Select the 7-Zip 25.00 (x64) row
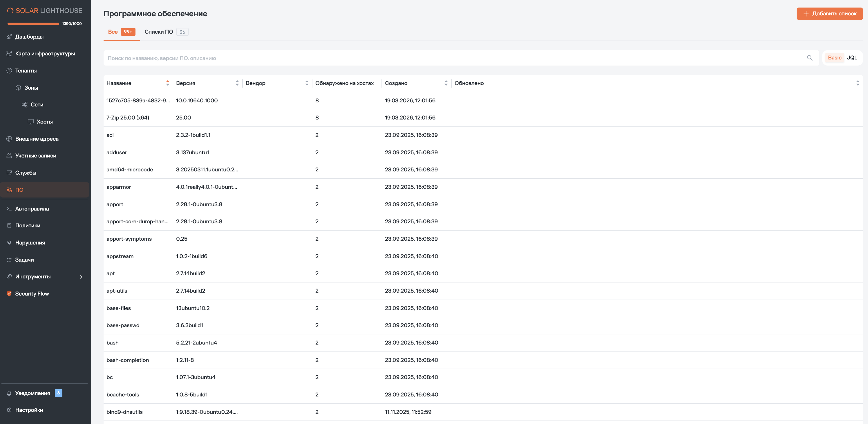This screenshot has height=424, width=868. tap(483, 118)
